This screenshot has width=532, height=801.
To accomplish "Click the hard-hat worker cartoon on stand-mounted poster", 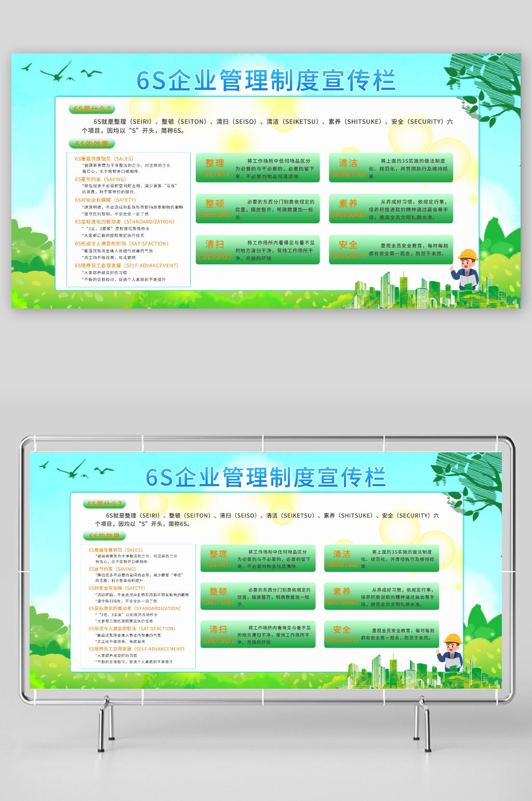I will pyautogui.click(x=450, y=653).
